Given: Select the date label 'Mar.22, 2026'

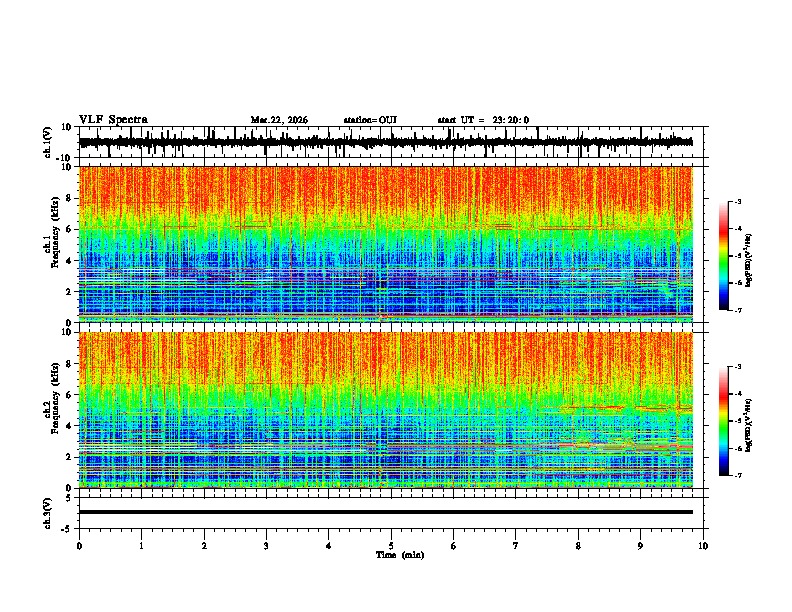Looking at the screenshot, I should click(279, 120).
